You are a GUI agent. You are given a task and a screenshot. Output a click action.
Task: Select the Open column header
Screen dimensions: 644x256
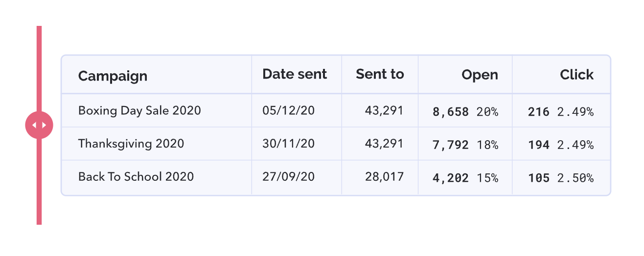pyautogui.click(x=480, y=75)
